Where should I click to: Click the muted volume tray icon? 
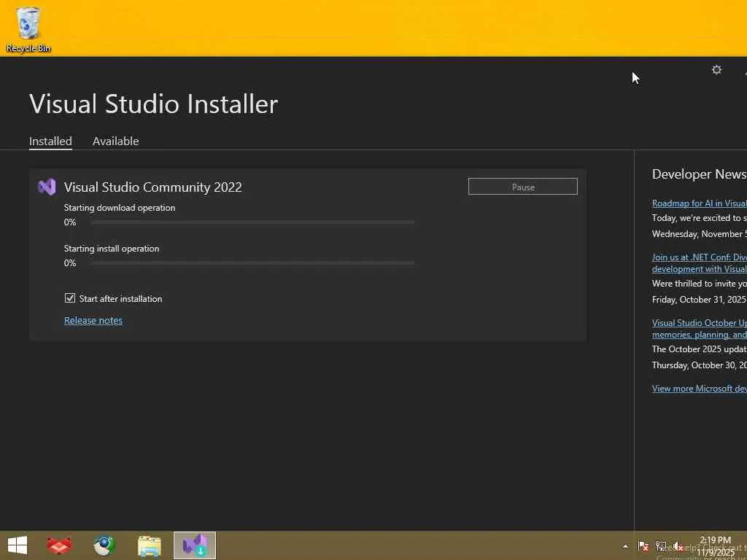pos(678,546)
